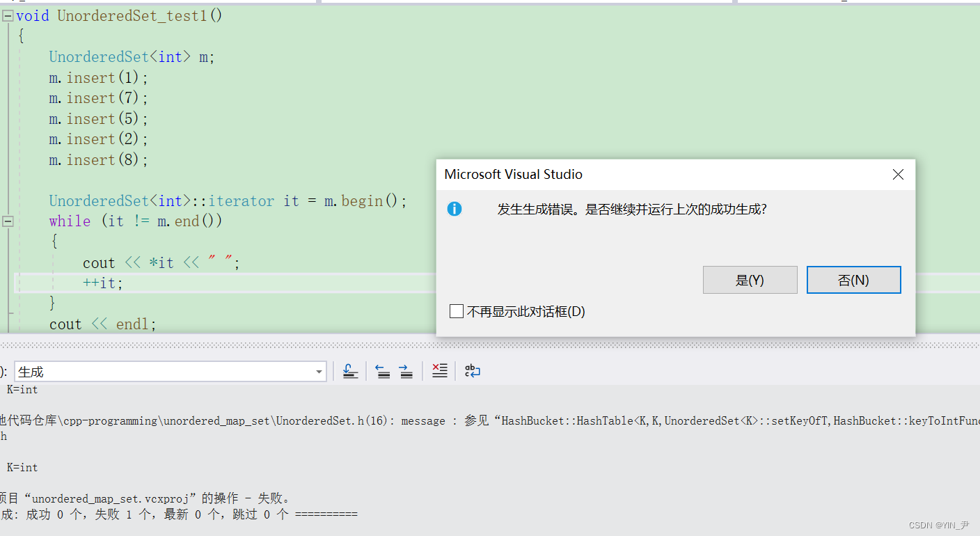Click the 成功 0 个, 失败 1 个 summary line

pyautogui.click(x=179, y=514)
